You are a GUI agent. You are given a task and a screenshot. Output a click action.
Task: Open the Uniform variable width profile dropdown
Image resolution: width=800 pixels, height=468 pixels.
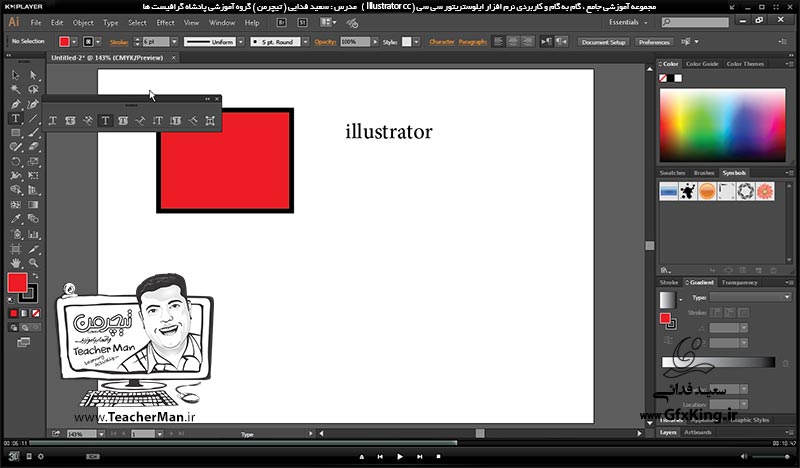241,42
